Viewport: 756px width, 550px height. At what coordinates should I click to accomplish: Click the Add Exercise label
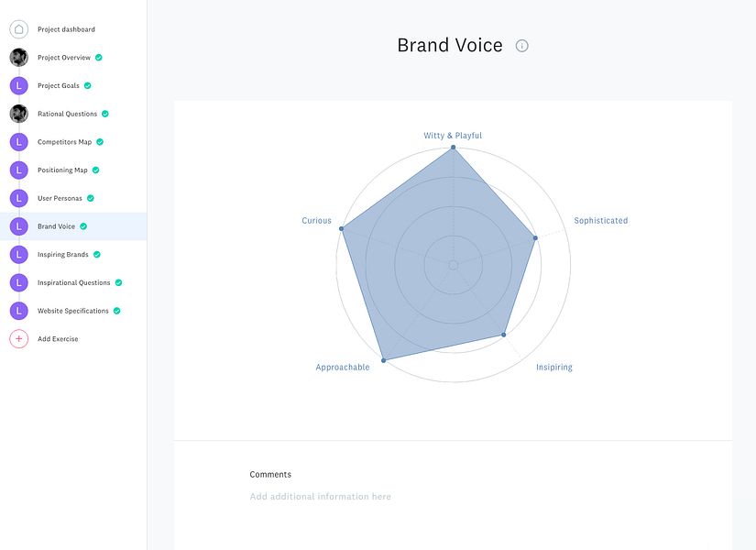coord(58,339)
